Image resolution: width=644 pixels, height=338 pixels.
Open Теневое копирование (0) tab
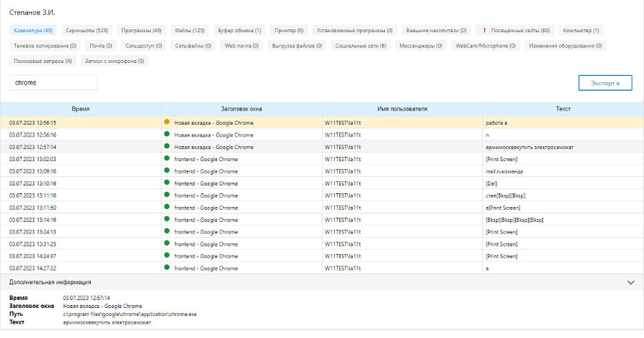pyautogui.click(x=45, y=46)
